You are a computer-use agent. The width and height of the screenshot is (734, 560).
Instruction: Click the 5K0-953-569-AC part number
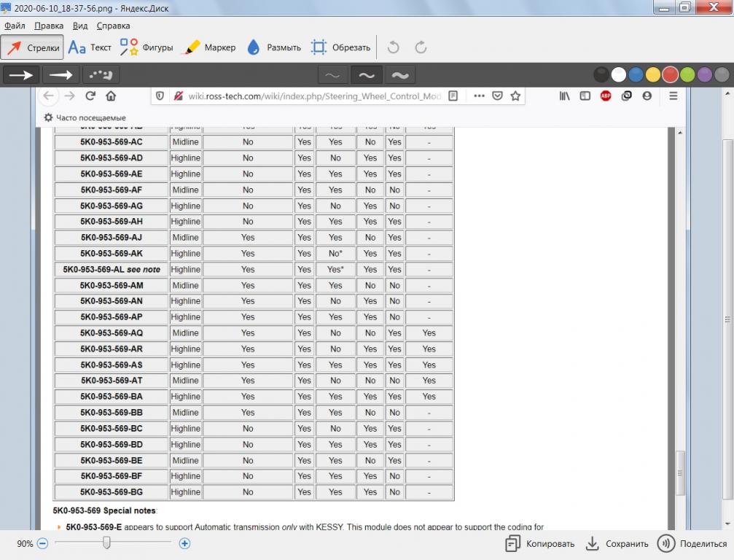[x=112, y=142]
